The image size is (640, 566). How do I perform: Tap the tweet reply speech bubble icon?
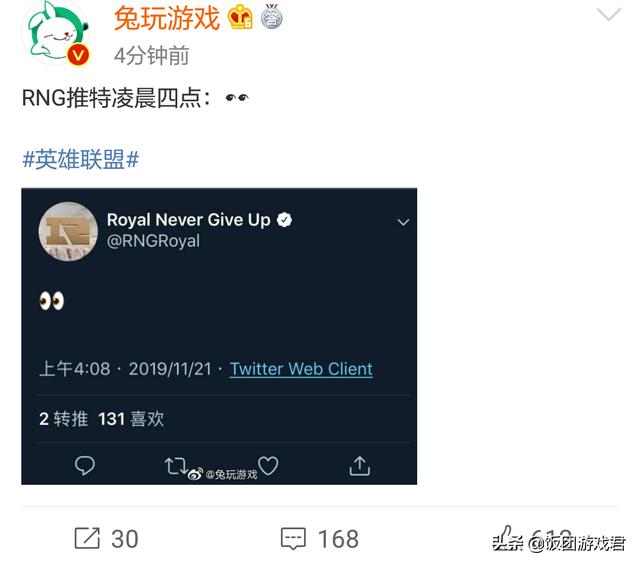coord(85,466)
